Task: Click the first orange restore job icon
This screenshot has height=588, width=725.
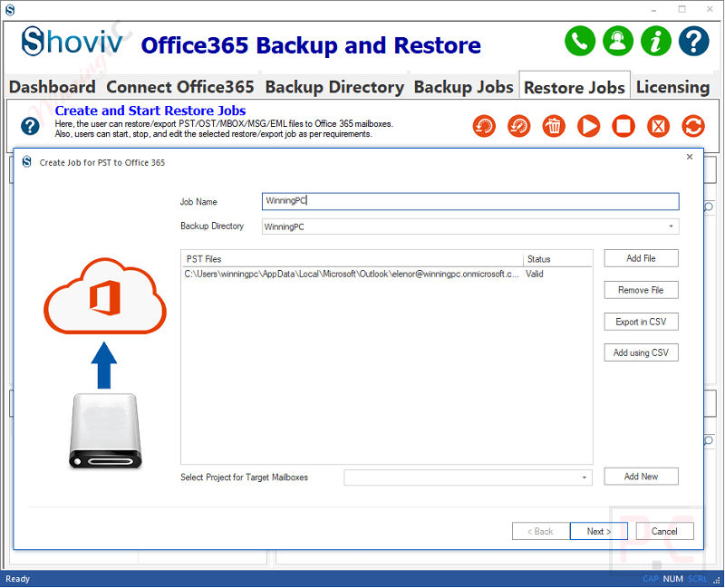Action: point(484,126)
